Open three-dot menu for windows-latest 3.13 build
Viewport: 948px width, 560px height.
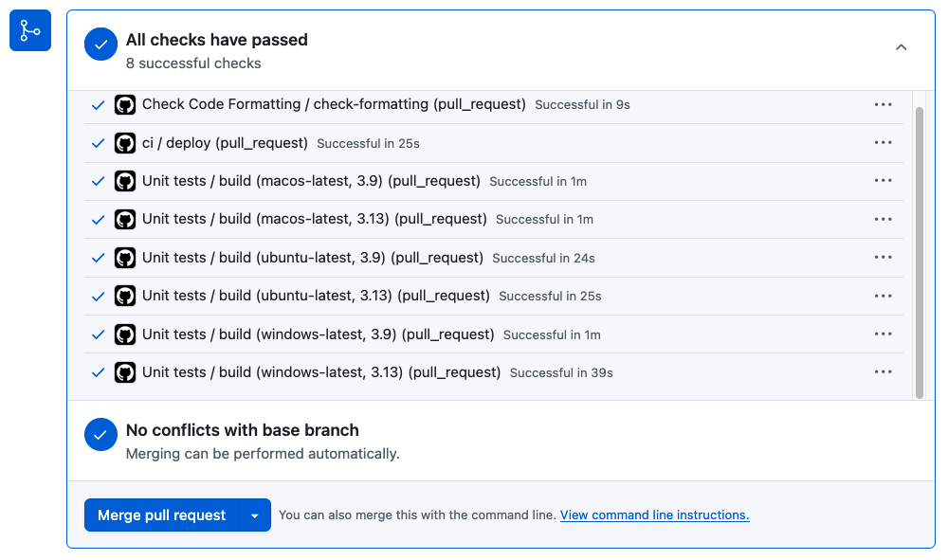pyautogui.click(x=883, y=372)
